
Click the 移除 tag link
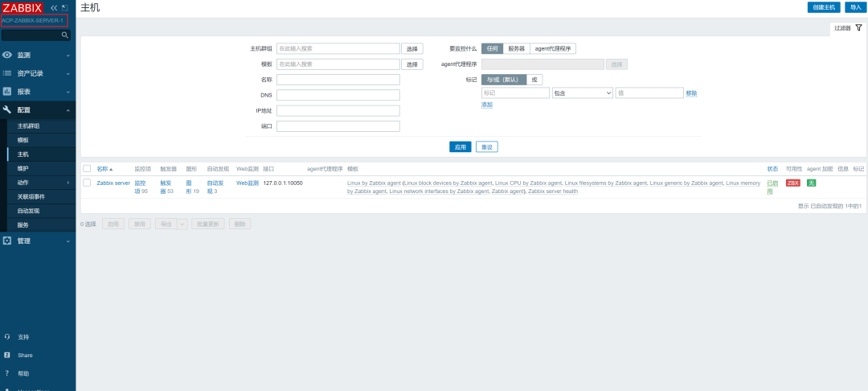(691, 93)
